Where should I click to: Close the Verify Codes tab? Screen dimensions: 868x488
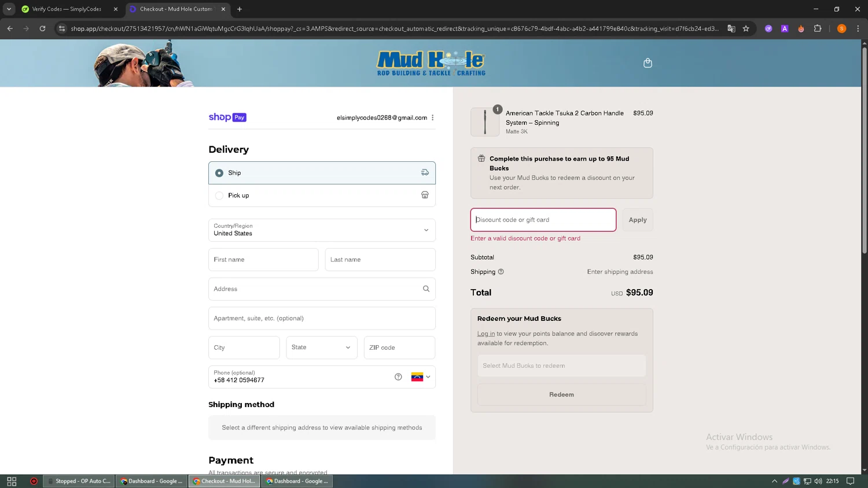coord(116,9)
